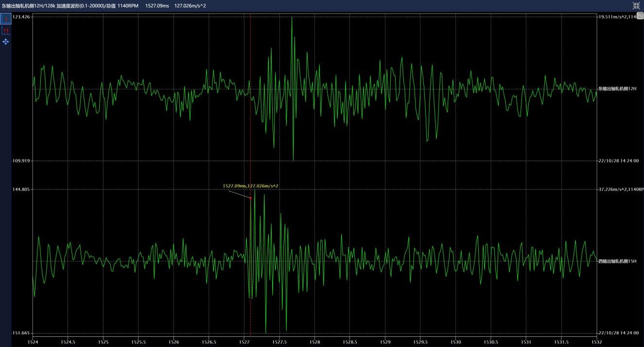The width and height of the screenshot is (644, 347).
Task: Click the 1528 tick on the time axis
Action: tap(314, 342)
